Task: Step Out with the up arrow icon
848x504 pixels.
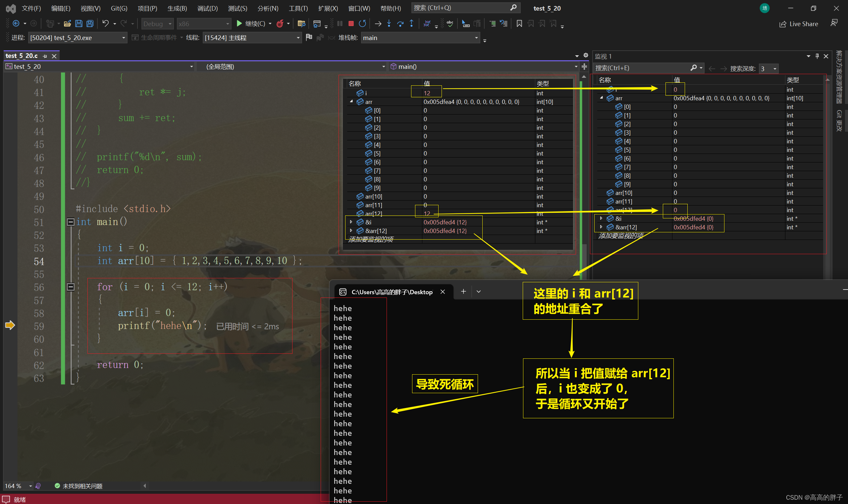Action: point(411,23)
